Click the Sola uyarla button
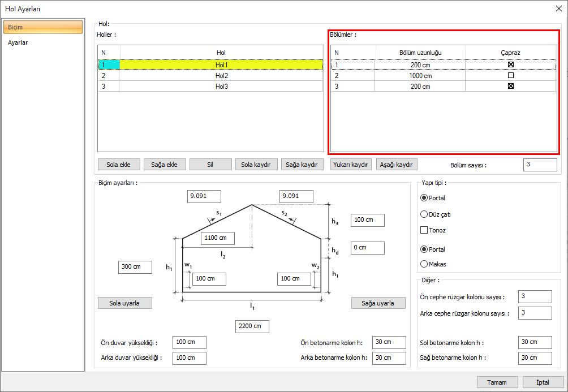The width and height of the screenshot is (568, 392). 126,303
